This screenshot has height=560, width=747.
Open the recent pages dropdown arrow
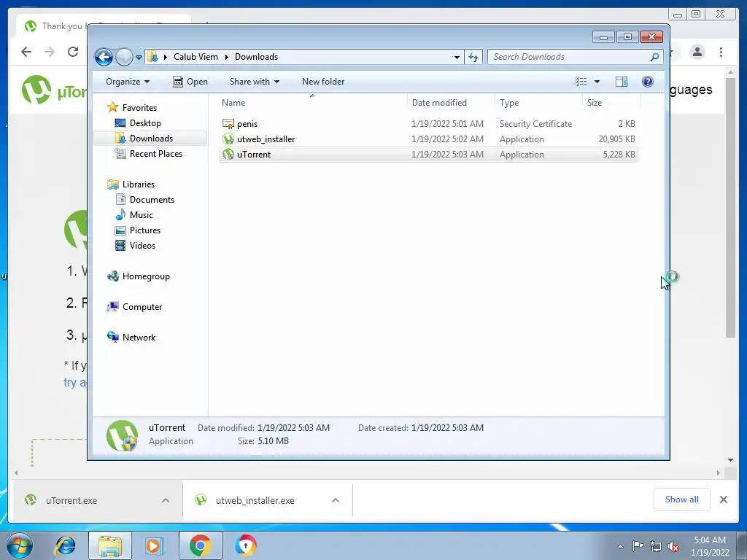(x=139, y=58)
